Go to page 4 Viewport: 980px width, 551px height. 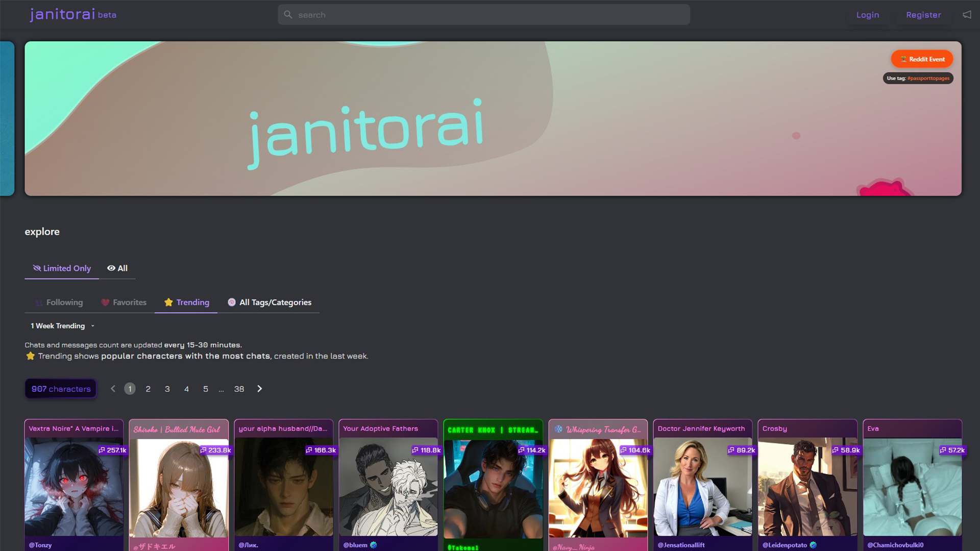click(x=186, y=389)
